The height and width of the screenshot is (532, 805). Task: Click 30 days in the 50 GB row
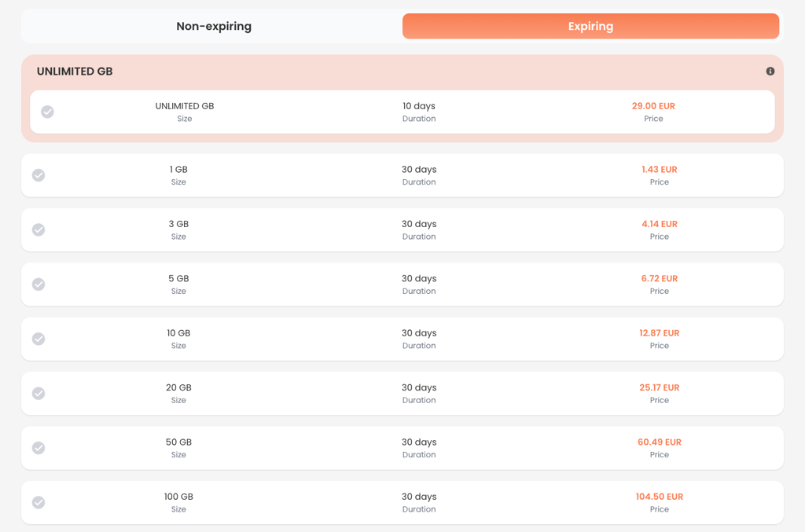(x=419, y=442)
